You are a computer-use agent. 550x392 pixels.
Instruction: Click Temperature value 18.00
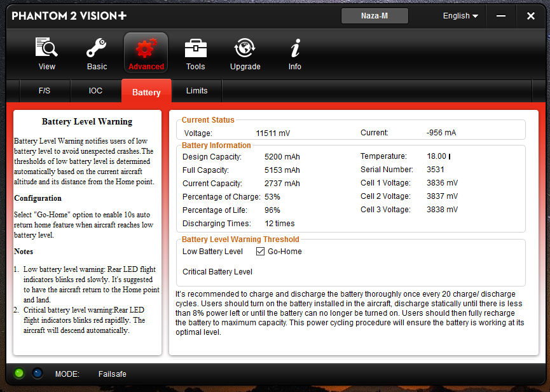pyautogui.click(x=436, y=156)
